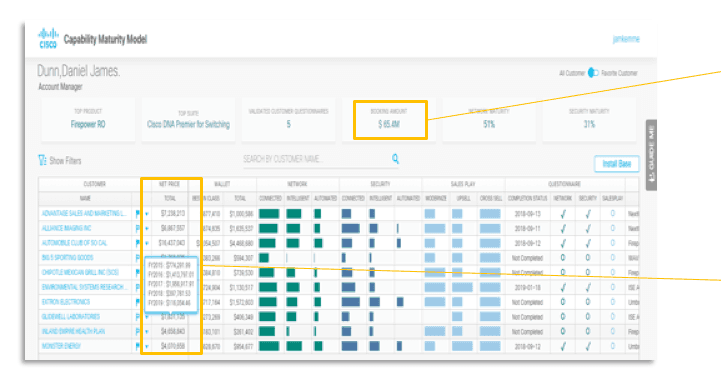Expand net price dropdown for Monster Energy
This screenshot has width=721, height=386.
point(147,346)
